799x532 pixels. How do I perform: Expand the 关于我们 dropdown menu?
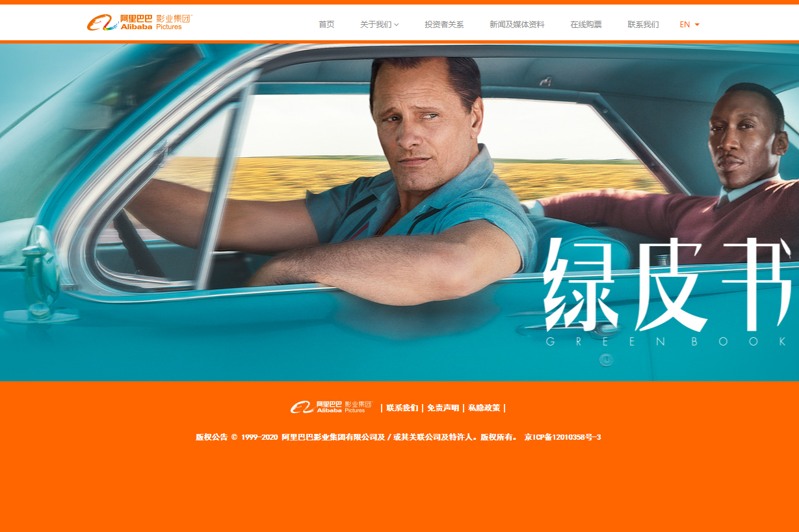[379, 25]
